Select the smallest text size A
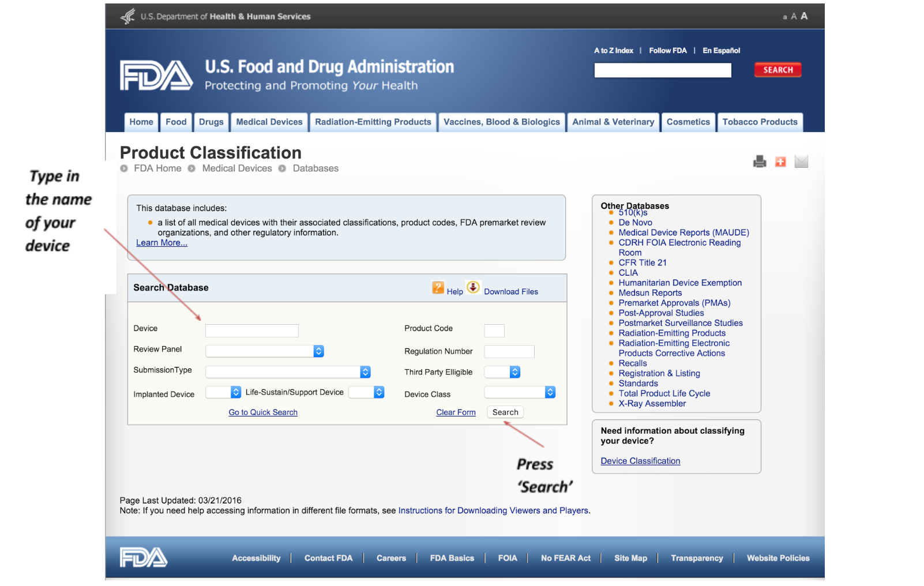Image resolution: width=924 pixels, height=586 pixels. (x=784, y=17)
